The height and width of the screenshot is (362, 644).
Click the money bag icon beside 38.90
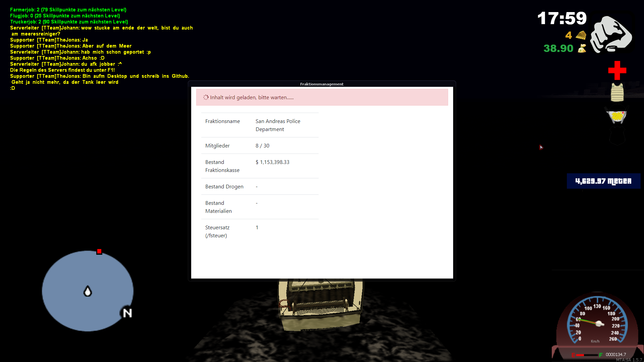pos(582,48)
